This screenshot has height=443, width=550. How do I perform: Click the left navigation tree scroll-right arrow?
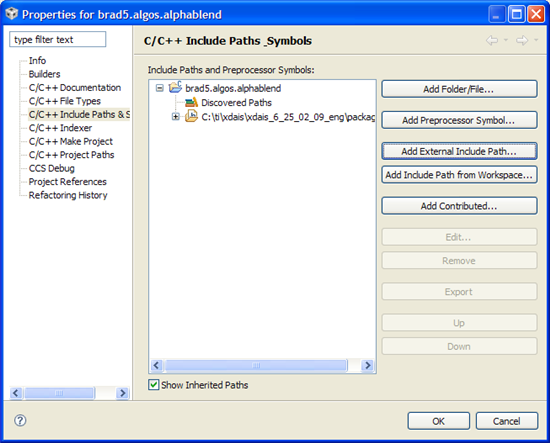coord(123,393)
